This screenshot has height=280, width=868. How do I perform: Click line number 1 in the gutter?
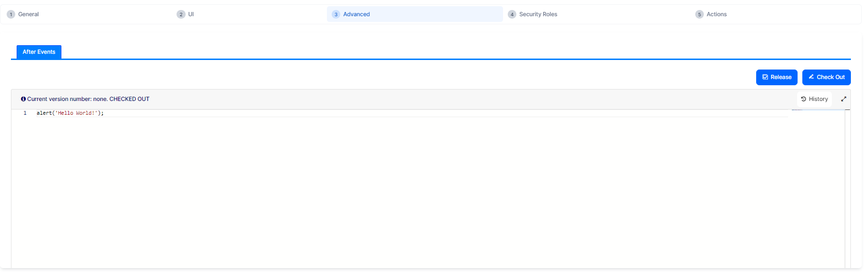[x=25, y=113]
